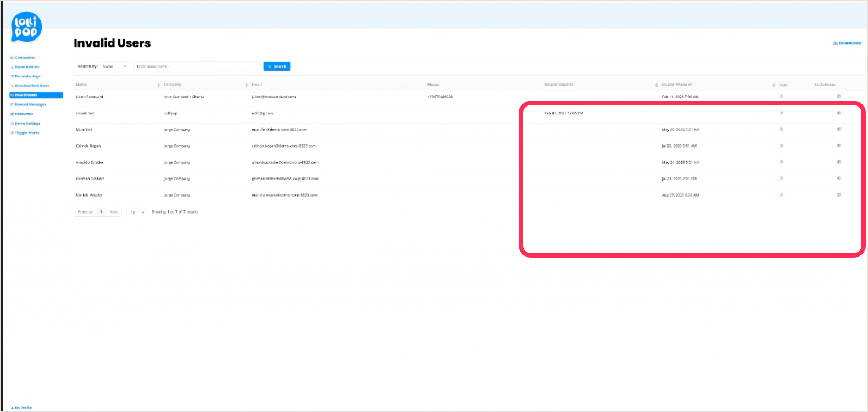
Task: View logs icon in Muoi Feil row
Action: 781,130
